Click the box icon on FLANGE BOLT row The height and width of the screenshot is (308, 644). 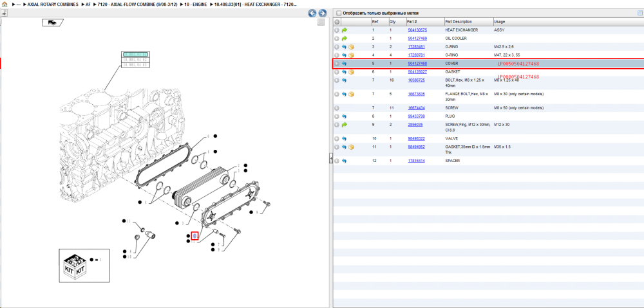[x=351, y=94]
